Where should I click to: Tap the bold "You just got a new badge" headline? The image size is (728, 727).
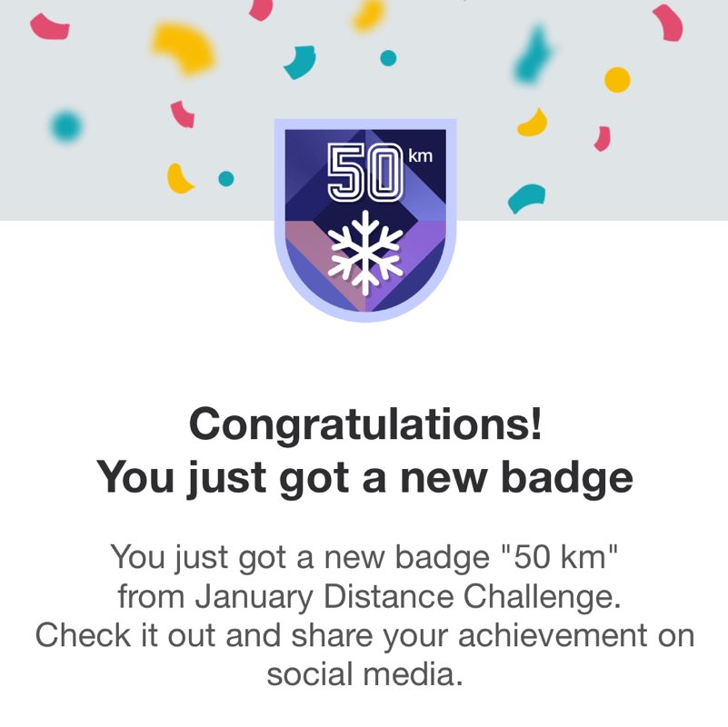(364, 477)
